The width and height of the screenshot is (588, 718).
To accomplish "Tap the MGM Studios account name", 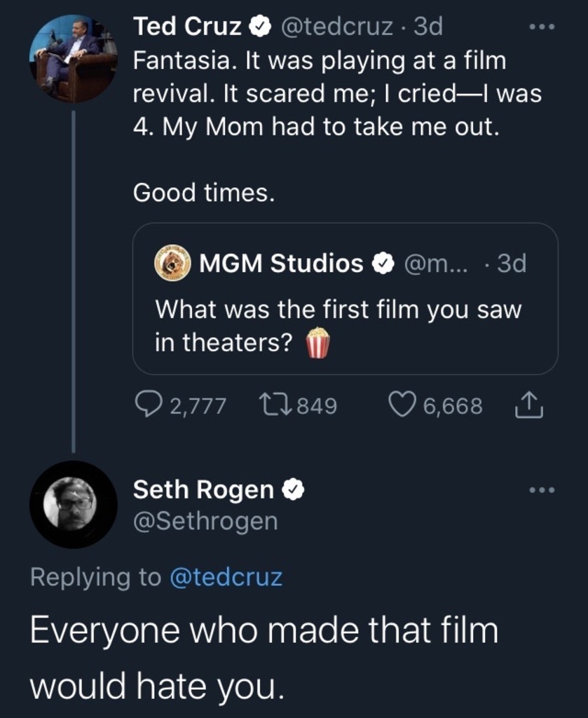I will (x=282, y=264).
